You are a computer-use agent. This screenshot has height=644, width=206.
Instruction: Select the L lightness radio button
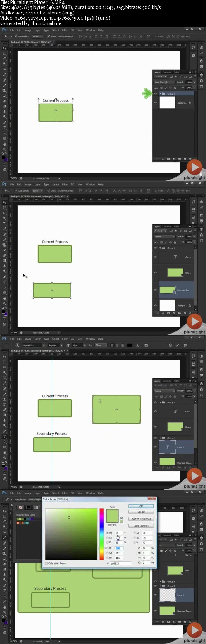click(135, 533)
